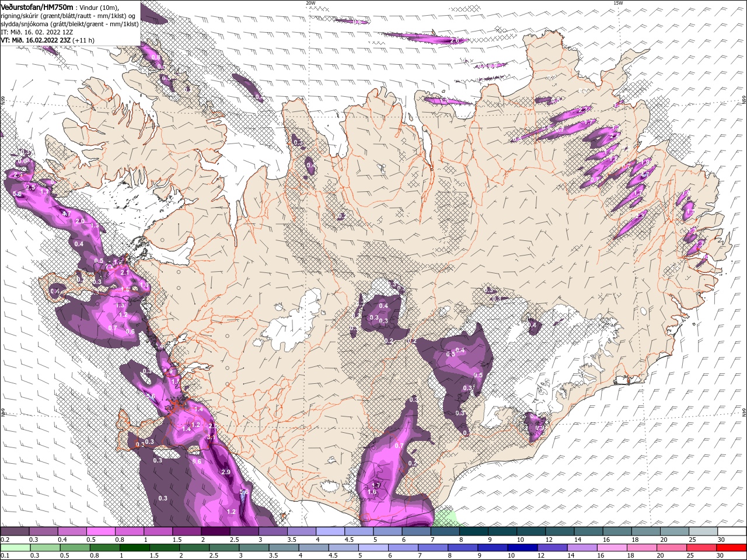Image resolution: width=747 pixels, height=560 pixels.
Task: Pick bright pink snow-scale swatch between 0.5 and 0.8
Action: click(x=100, y=531)
